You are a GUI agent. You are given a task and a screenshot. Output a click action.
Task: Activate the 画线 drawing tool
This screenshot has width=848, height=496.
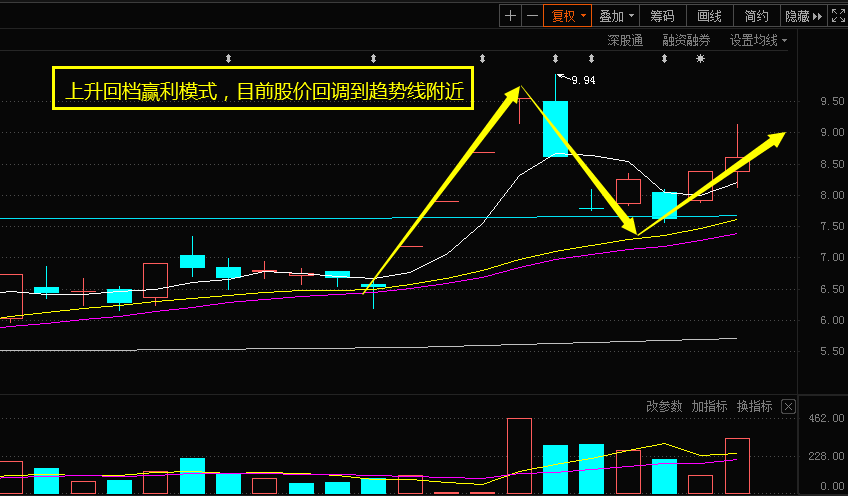pos(709,15)
